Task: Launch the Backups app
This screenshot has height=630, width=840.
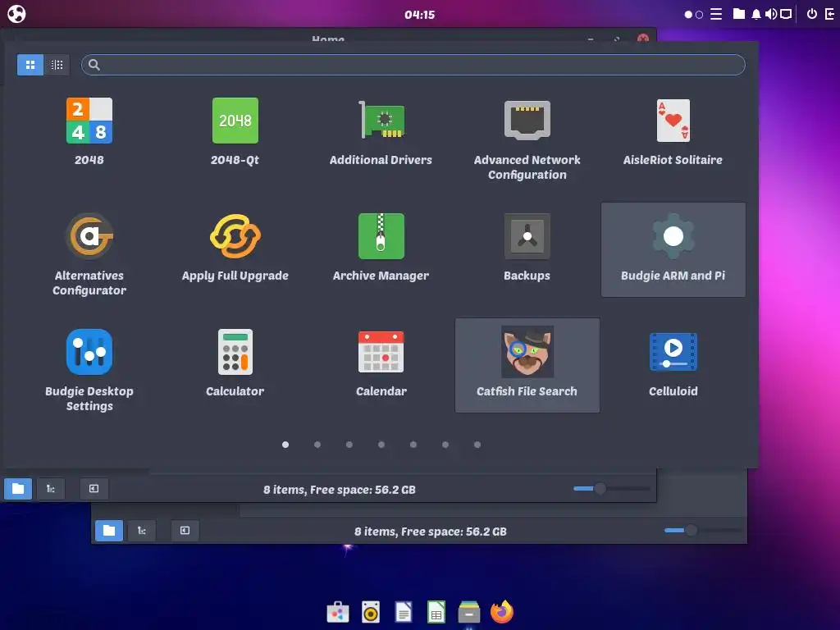Action: click(x=527, y=248)
